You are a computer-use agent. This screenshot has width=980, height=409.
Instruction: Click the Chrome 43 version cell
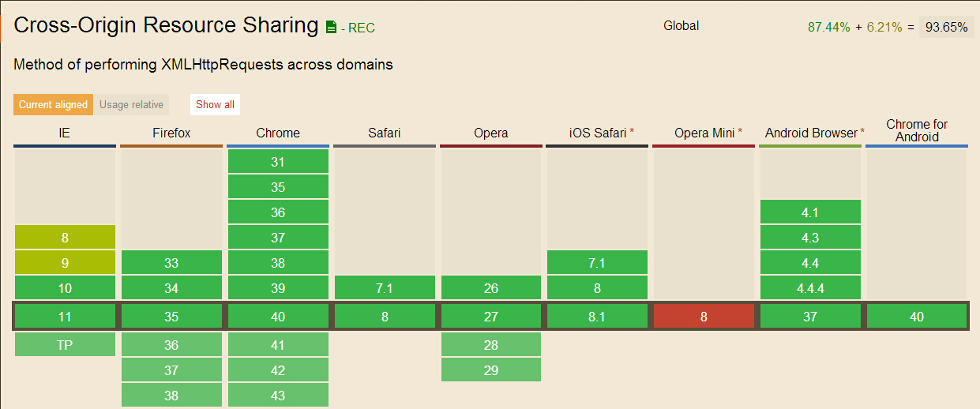coord(278,396)
